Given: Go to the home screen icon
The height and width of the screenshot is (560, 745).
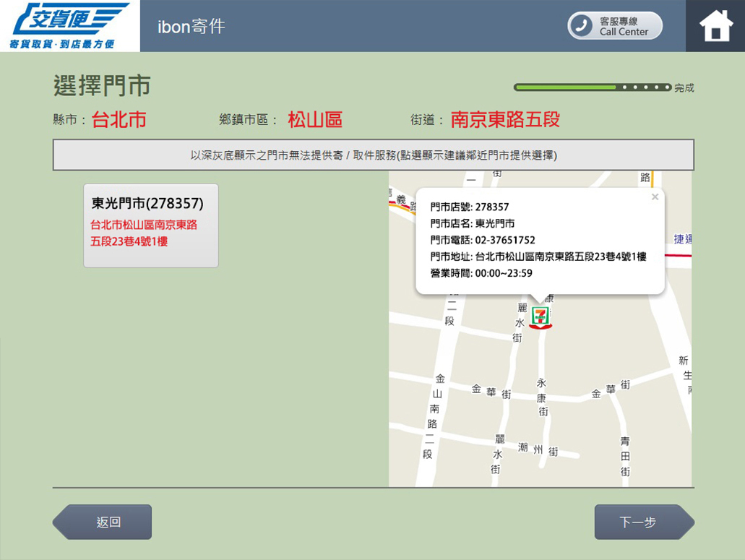Looking at the screenshot, I should pos(715,25).
